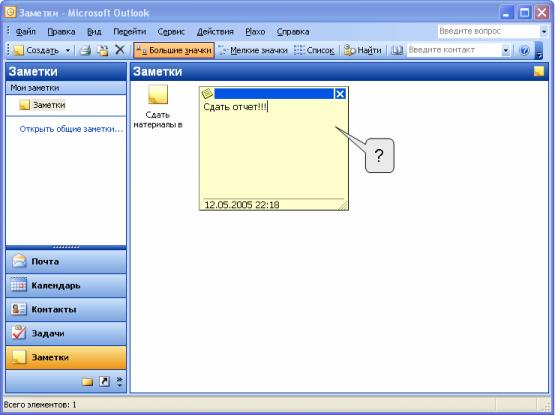
Task: Open the Сервис menu
Action: (x=171, y=32)
